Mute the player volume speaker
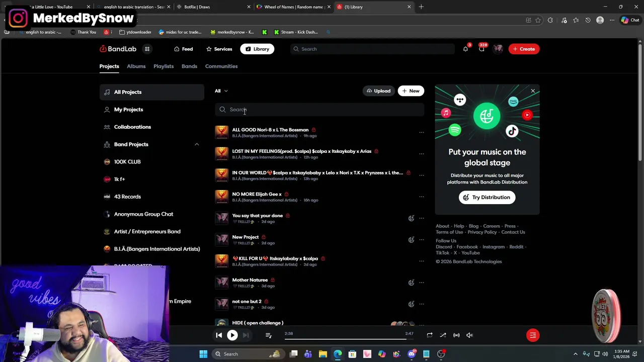Image resolution: width=644 pixels, height=362 pixels. click(x=469, y=335)
